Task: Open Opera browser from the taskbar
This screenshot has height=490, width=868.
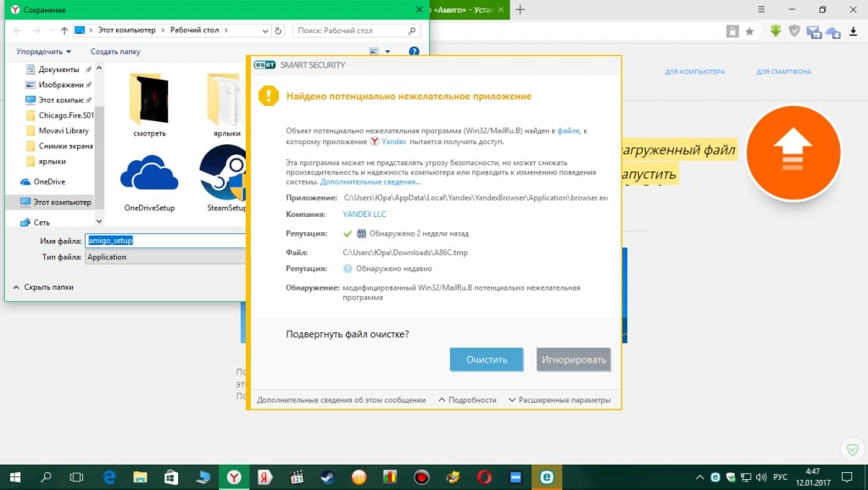Action: [x=484, y=477]
